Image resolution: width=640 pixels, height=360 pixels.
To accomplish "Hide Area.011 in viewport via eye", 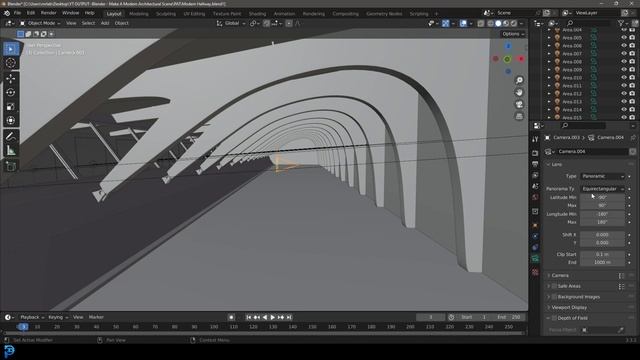I will [x=624, y=86].
